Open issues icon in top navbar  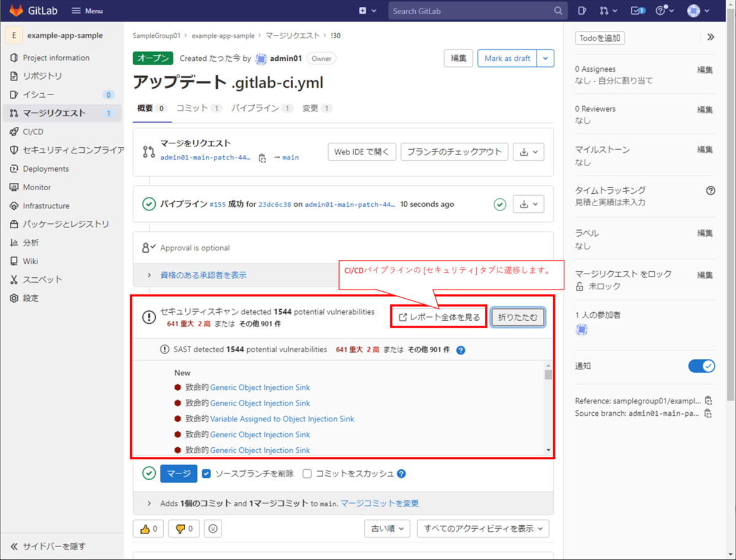582,10
